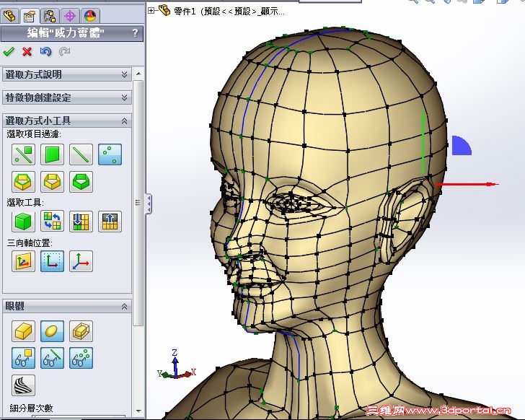Select the all-entities selection filter icon

[23, 154]
